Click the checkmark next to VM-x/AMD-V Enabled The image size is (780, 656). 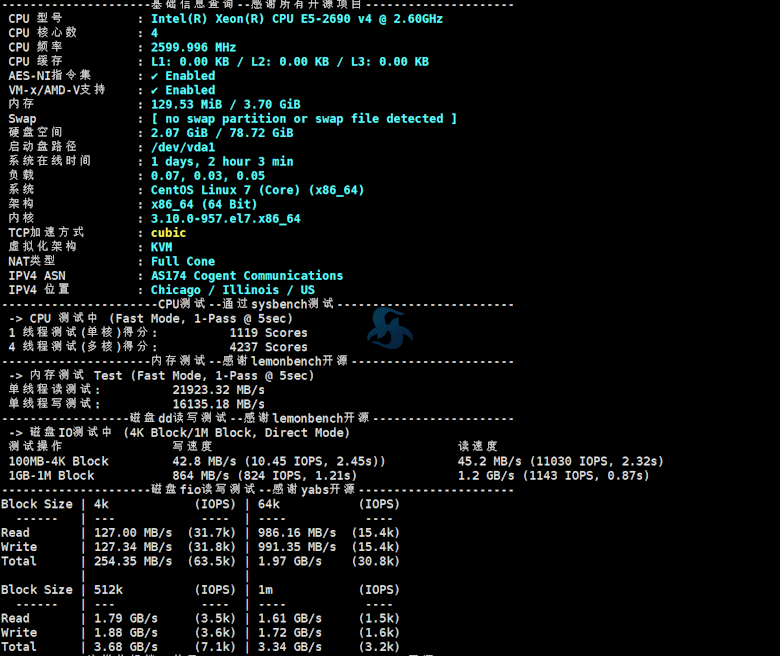(x=155, y=90)
